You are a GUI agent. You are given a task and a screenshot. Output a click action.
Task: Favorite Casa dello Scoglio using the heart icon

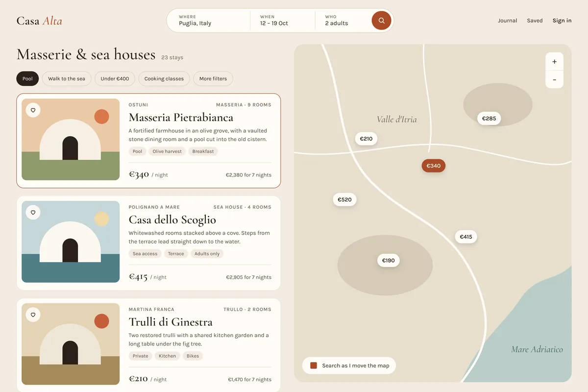pos(33,213)
